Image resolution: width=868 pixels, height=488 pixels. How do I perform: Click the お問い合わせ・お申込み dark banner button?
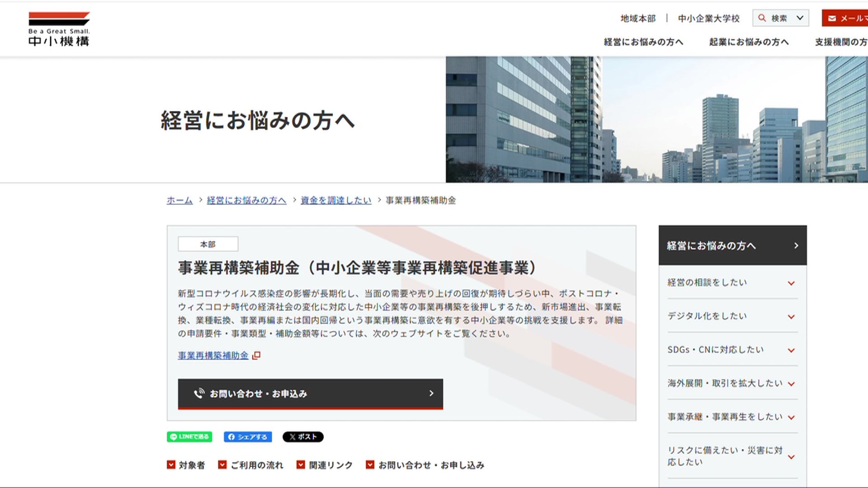coord(310,393)
